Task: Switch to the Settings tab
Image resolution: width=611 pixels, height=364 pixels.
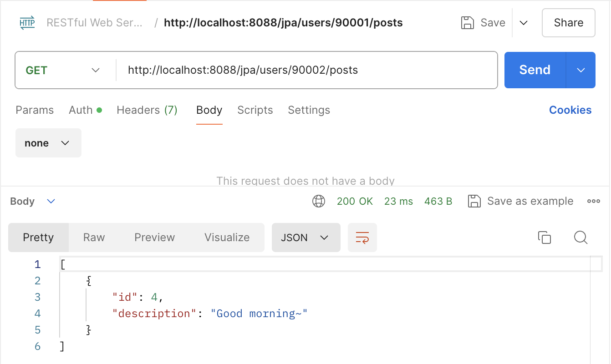Action: pyautogui.click(x=309, y=110)
